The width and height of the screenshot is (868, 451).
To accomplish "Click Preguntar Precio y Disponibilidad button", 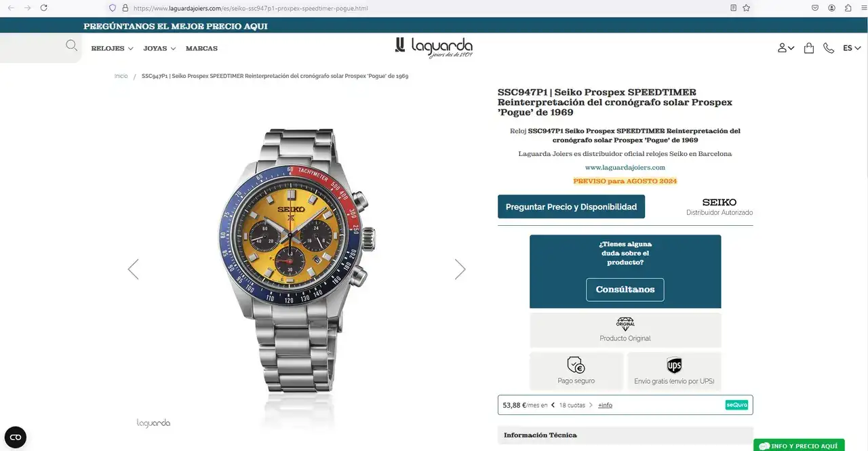I will (x=571, y=207).
